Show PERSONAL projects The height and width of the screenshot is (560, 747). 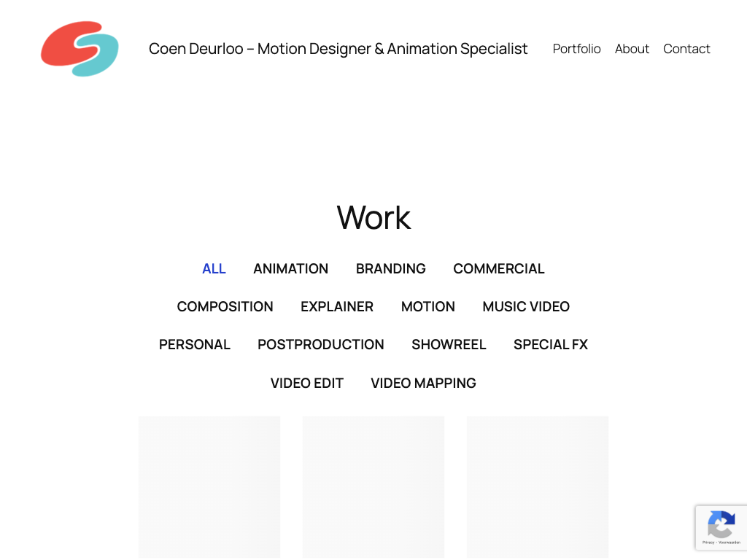click(x=194, y=344)
